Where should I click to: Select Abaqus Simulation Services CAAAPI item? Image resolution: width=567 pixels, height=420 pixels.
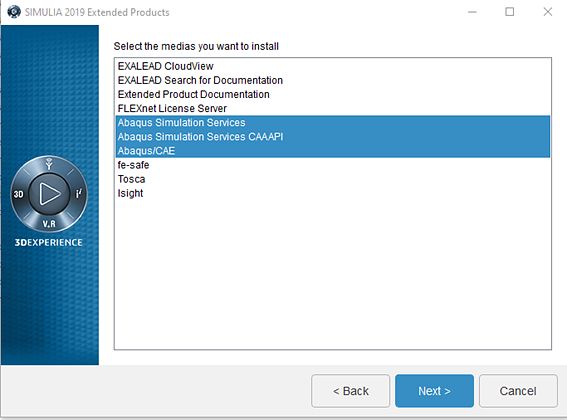pyautogui.click(x=333, y=137)
